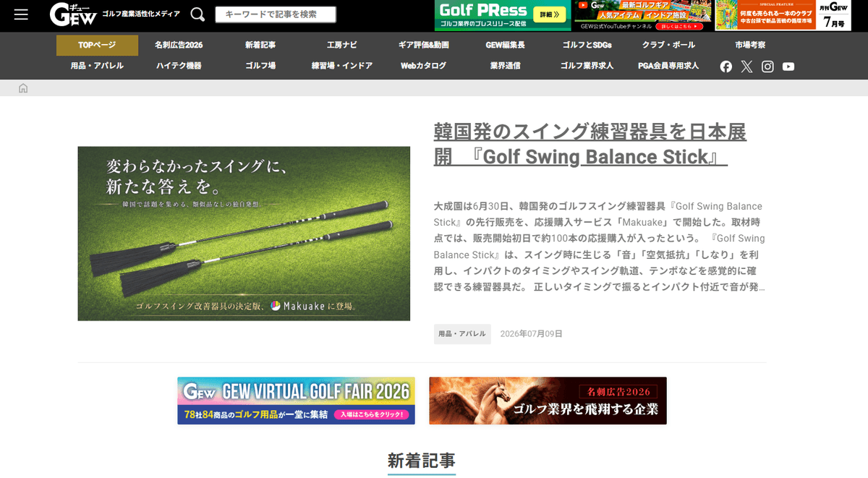Screen dimensions: 868x478
Task: Open the Facebook social icon
Action: click(x=726, y=67)
